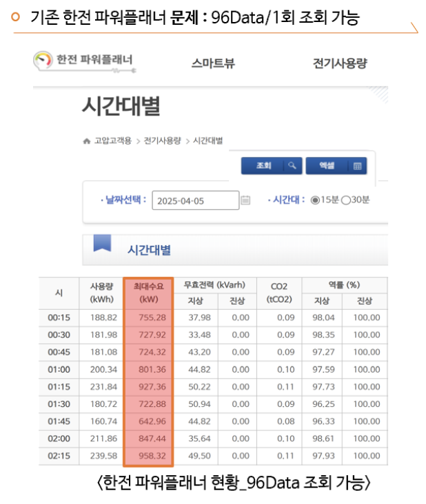Open the 스마트뷰 menu

click(213, 63)
